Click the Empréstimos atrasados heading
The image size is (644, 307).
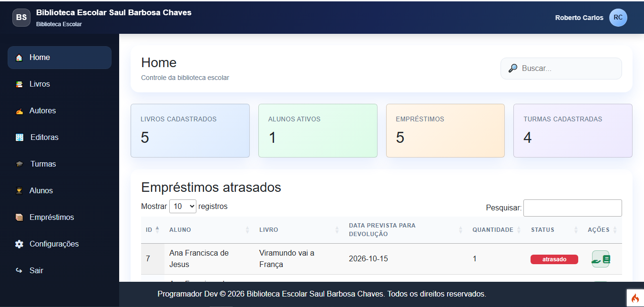click(x=211, y=187)
